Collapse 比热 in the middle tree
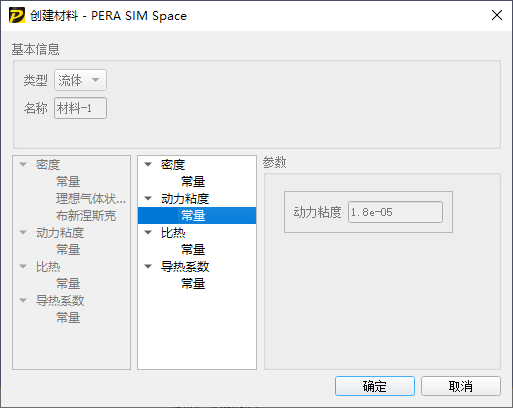 148,232
